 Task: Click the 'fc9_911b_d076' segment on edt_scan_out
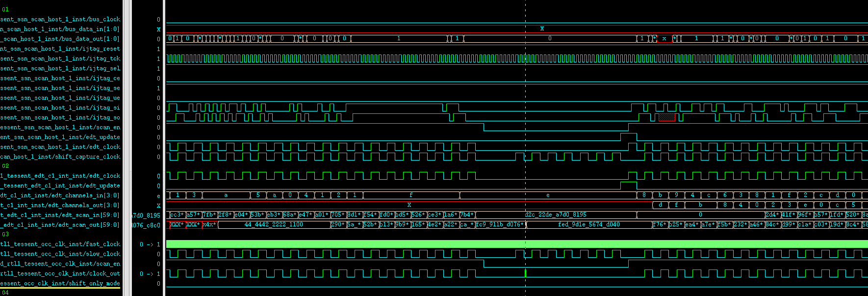tap(500, 224)
